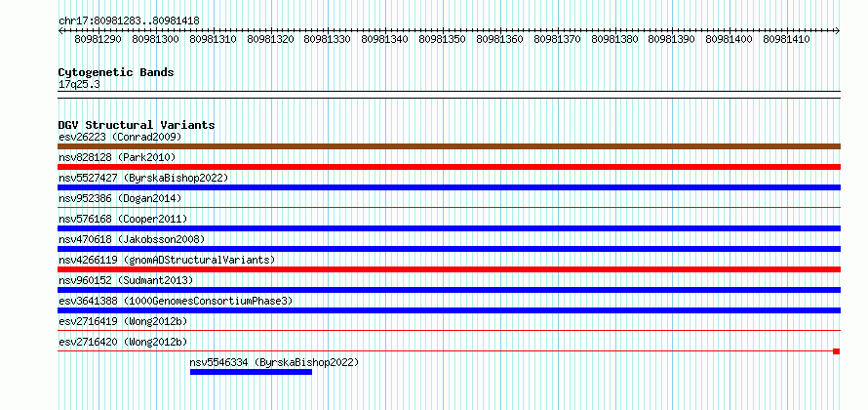This screenshot has width=868, height=410.
Task: Click ruler position 80981400
Action: click(730, 39)
